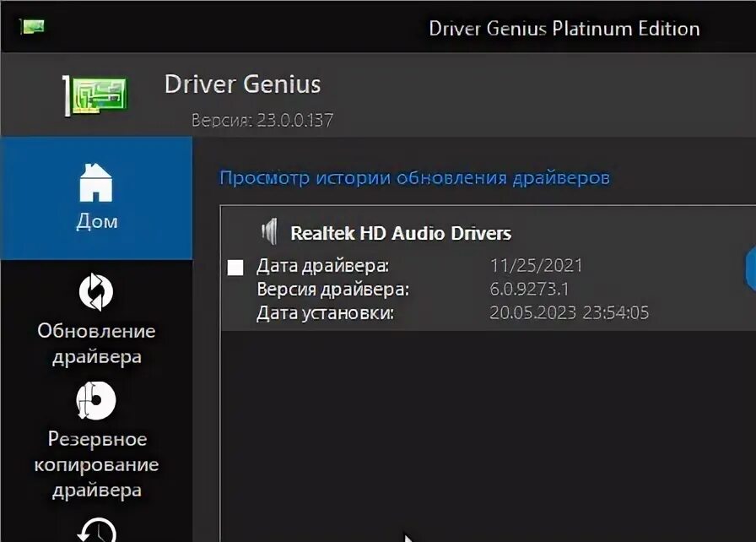
Task: Click the small title bar app icon
Action: click(32, 26)
